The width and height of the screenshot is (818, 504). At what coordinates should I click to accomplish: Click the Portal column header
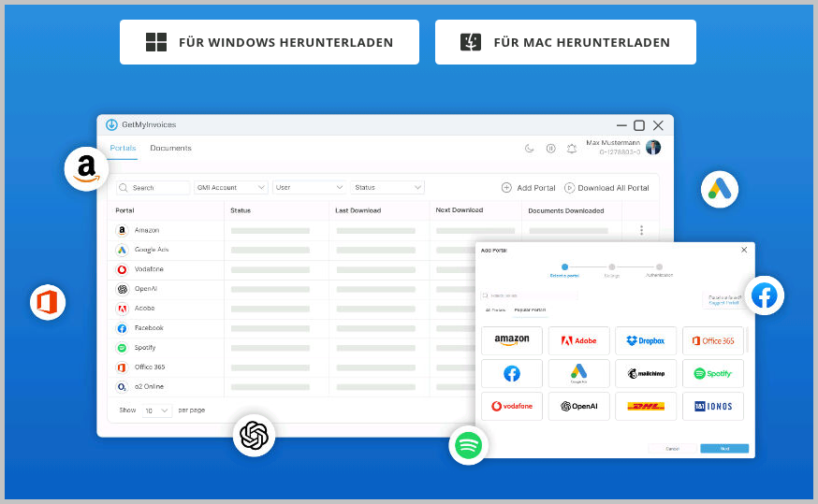124,210
